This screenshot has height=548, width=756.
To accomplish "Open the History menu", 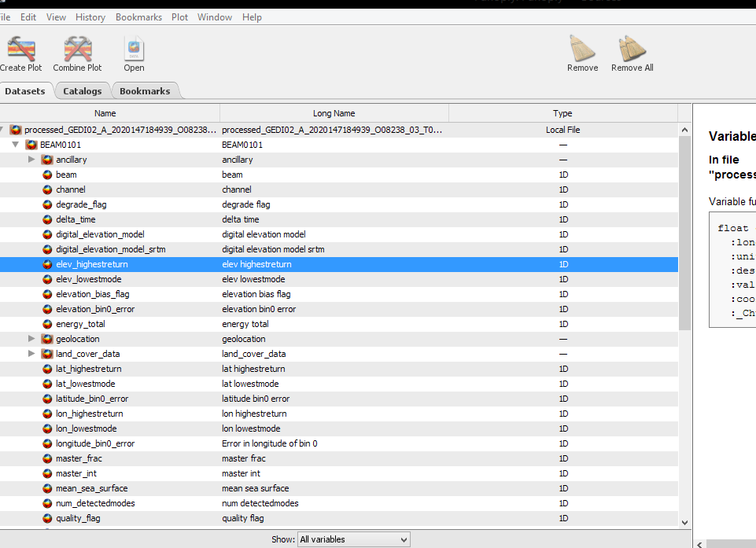I will (x=90, y=17).
